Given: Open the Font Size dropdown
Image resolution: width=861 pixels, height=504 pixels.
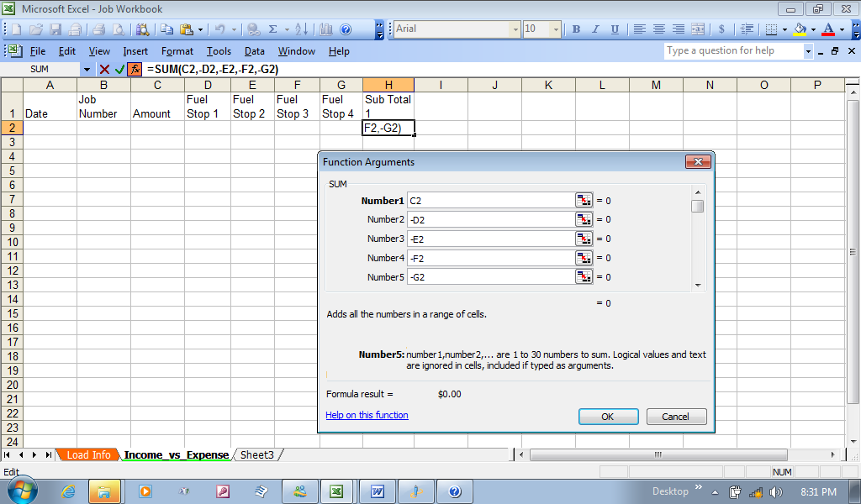Looking at the screenshot, I should point(556,29).
